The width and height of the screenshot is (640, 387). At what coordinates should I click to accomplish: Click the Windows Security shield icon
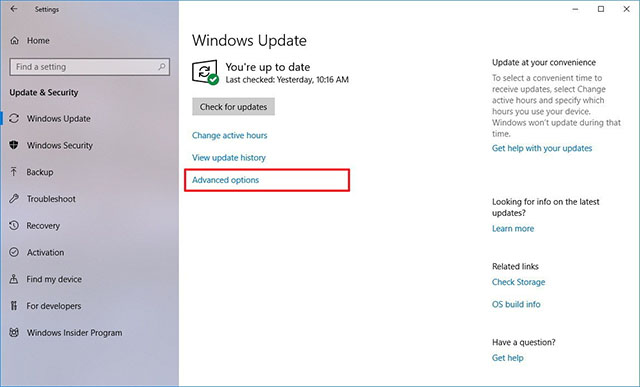14,145
